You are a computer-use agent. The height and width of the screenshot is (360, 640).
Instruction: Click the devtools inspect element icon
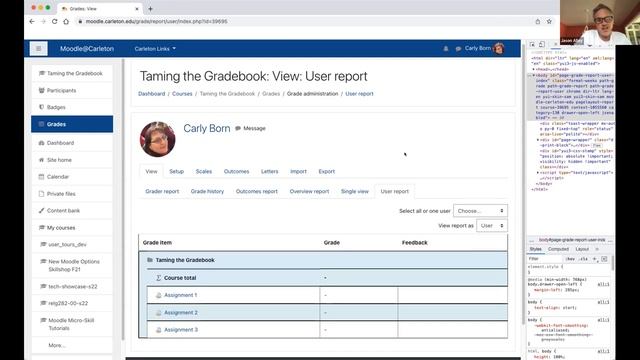click(532, 44)
